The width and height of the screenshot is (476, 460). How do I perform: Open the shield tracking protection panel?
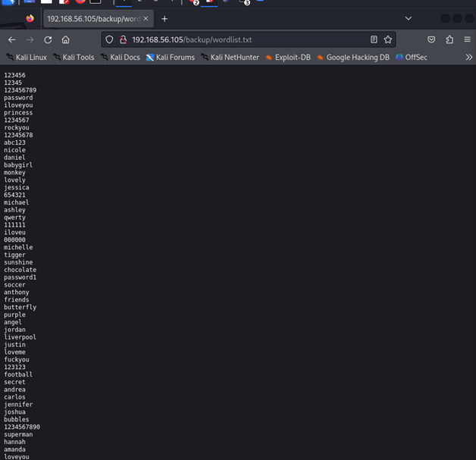pyautogui.click(x=110, y=39)
